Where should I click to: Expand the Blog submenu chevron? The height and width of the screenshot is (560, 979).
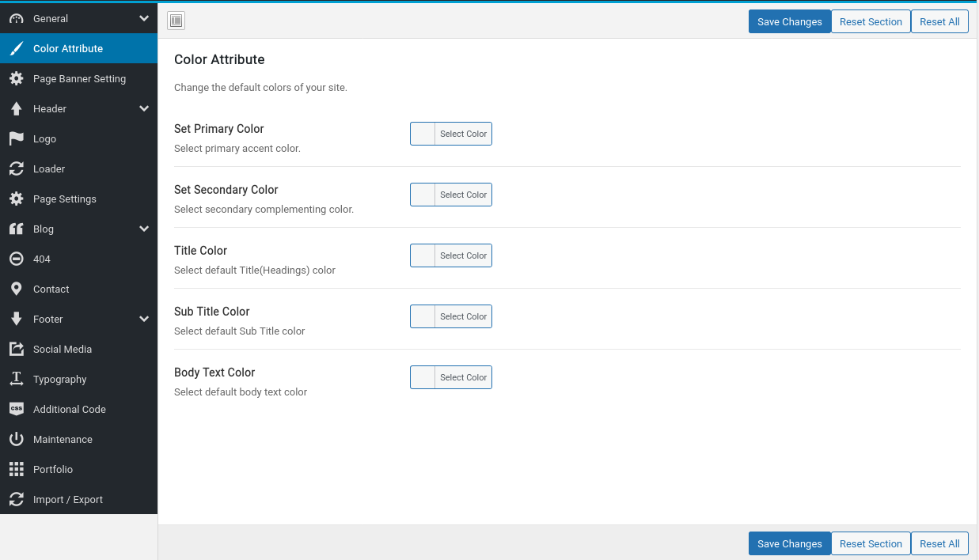pos(143,229)
